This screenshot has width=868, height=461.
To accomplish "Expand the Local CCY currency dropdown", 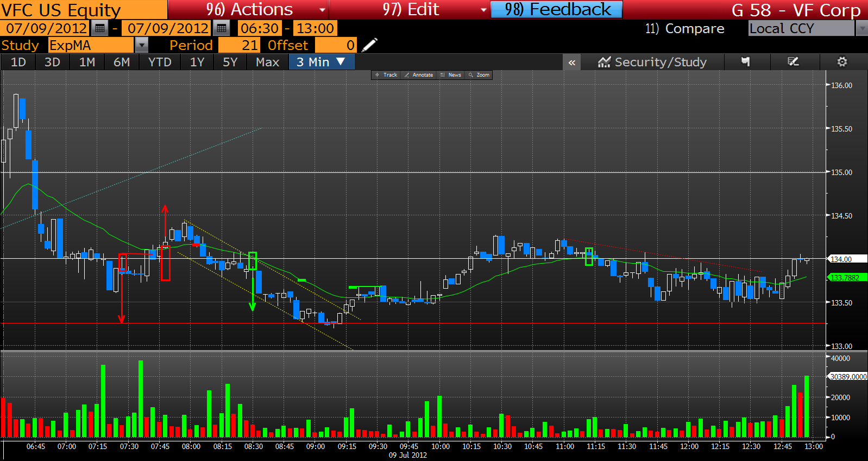I will (x=861, y=28).
